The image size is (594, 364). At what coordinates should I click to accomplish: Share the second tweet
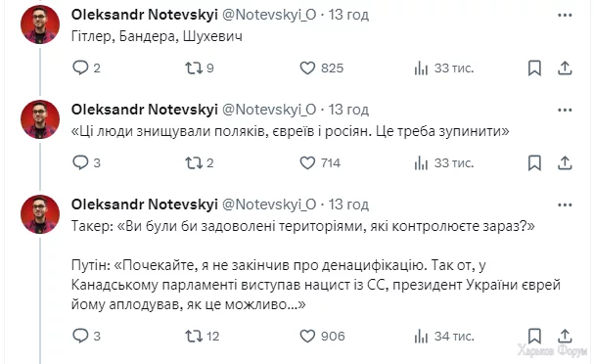click(x=565, y=162)
